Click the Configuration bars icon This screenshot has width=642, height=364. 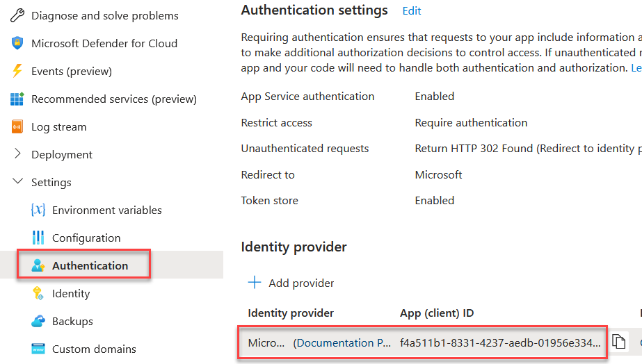[x=38, y=238]
